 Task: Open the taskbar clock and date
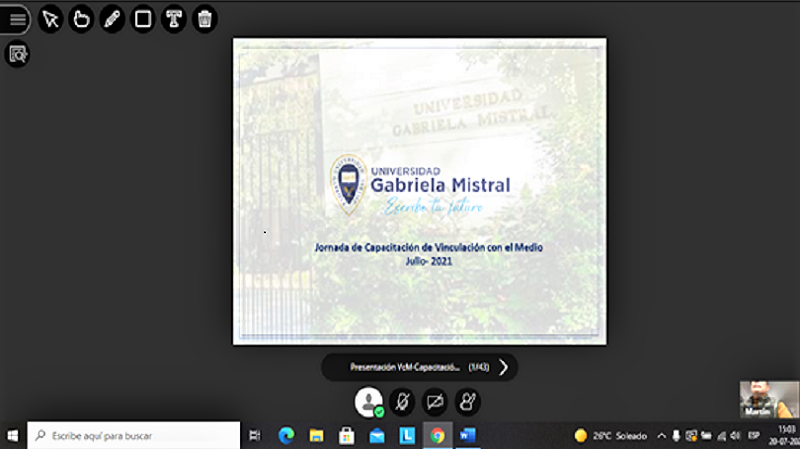[x=784, y=436]
